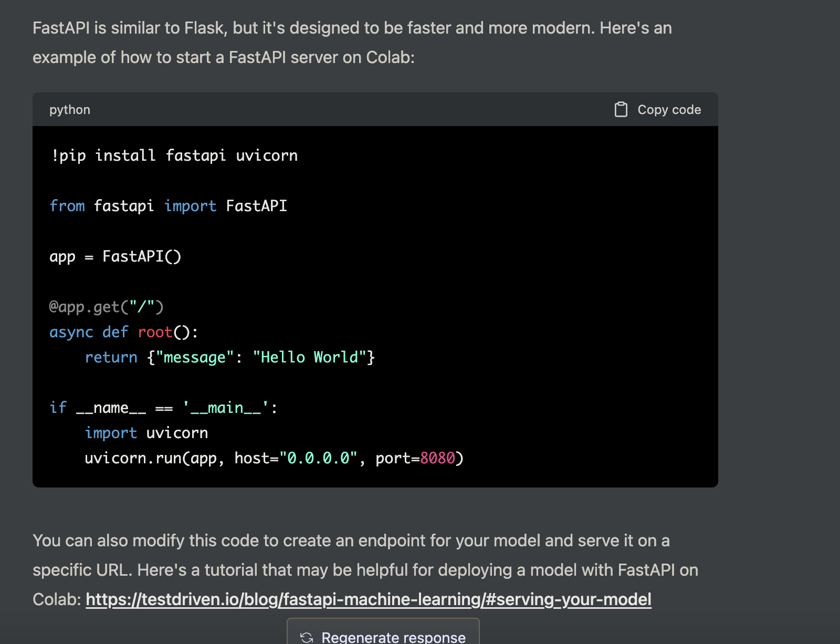The height and width of the screenshot is (644, 840).
Task: Click the "python" language label
Action: (70, 110)
